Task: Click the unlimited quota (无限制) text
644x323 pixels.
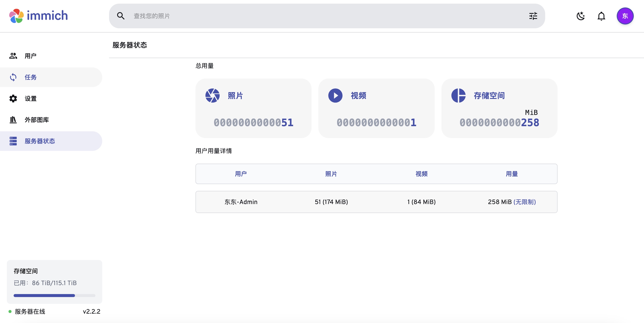Action: pyautogui.click(x=525, y=202)
